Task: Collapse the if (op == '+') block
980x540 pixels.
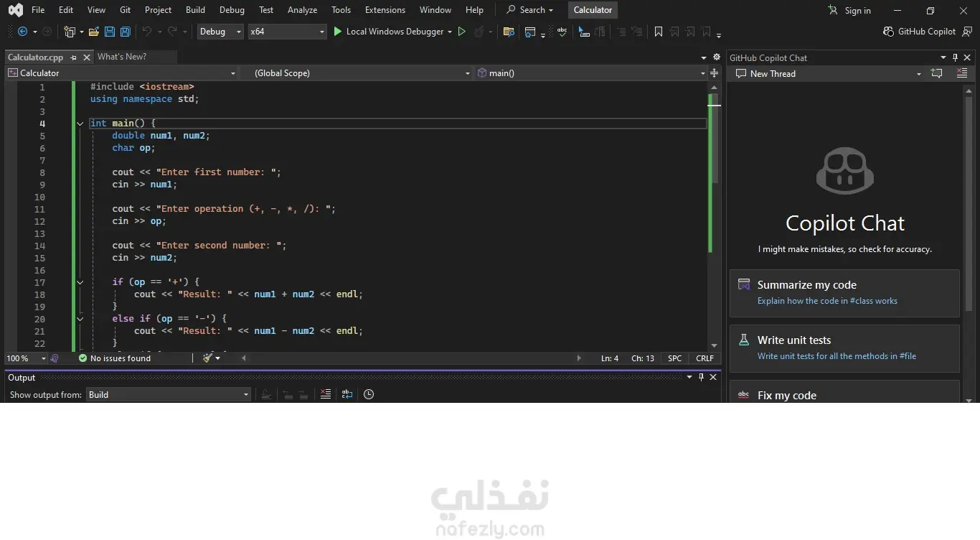Action: pos(80,282)
